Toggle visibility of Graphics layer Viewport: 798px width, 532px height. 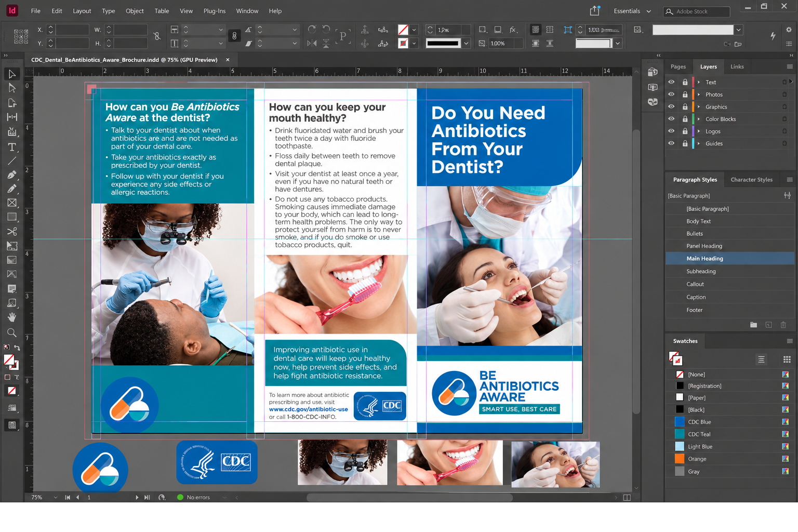pos(671,107)
